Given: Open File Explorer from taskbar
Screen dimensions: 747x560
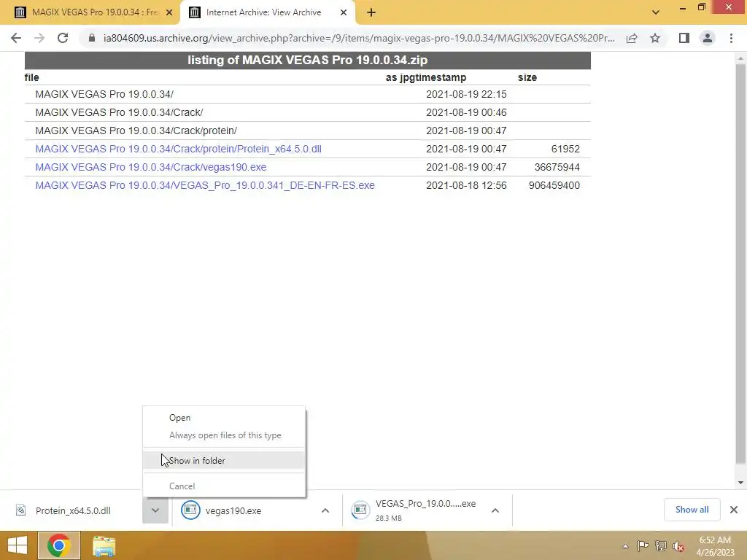Looking at the screenshot, I should [x=104, y=545].
